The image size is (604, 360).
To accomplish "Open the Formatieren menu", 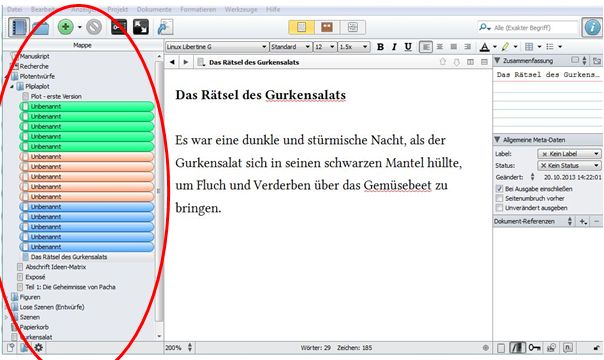I will pos(198,9).
